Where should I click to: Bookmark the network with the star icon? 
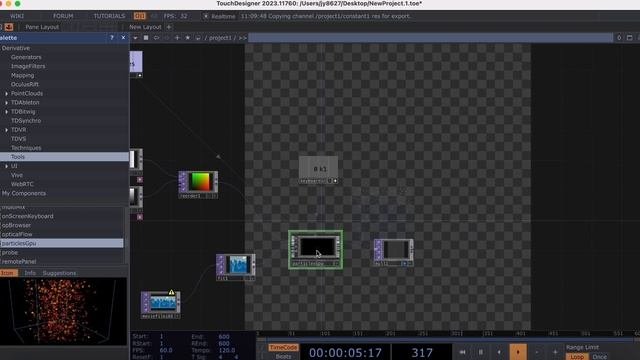(x=188, y=38)
